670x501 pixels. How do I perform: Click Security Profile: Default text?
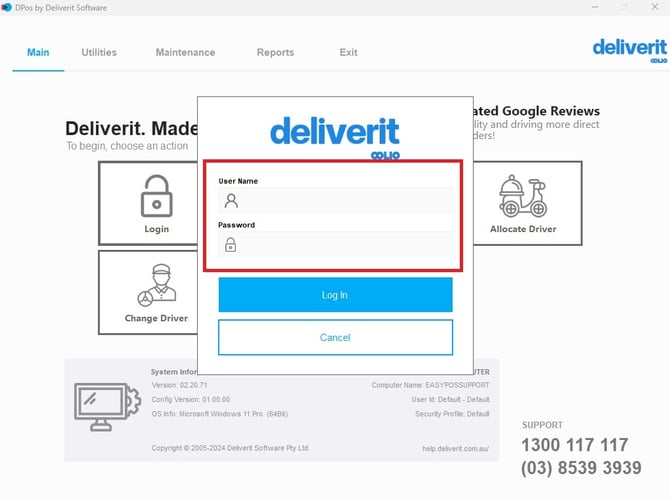452,414
